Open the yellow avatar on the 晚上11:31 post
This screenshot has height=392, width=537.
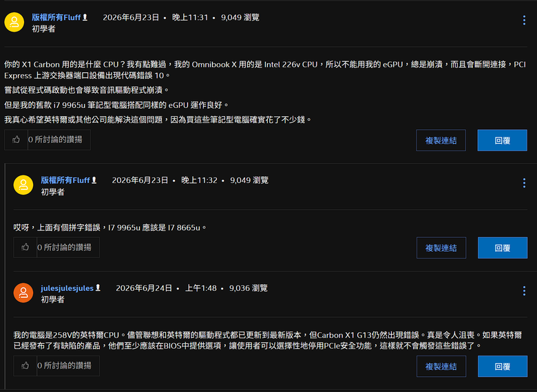[x=14, y=22]
